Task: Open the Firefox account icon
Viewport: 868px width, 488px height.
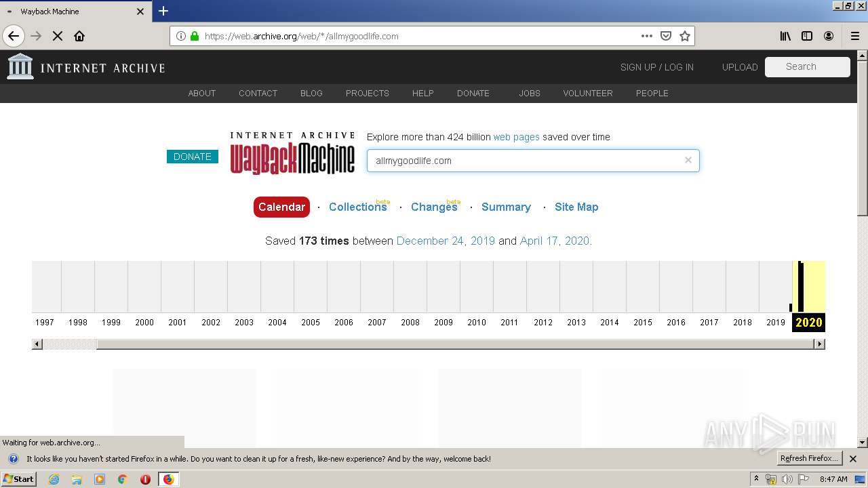Action: pyautogui.click(x=829, y=36)
